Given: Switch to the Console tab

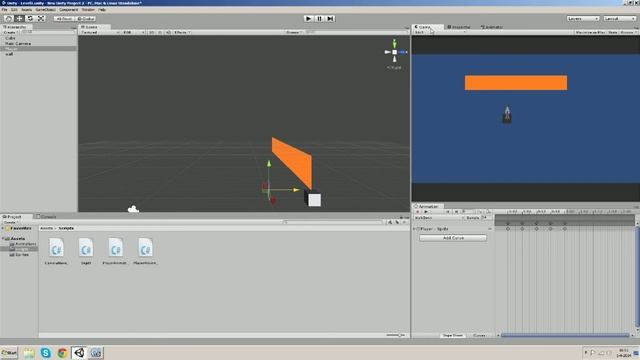Looking at the screenshot, I should coord(47,217).
